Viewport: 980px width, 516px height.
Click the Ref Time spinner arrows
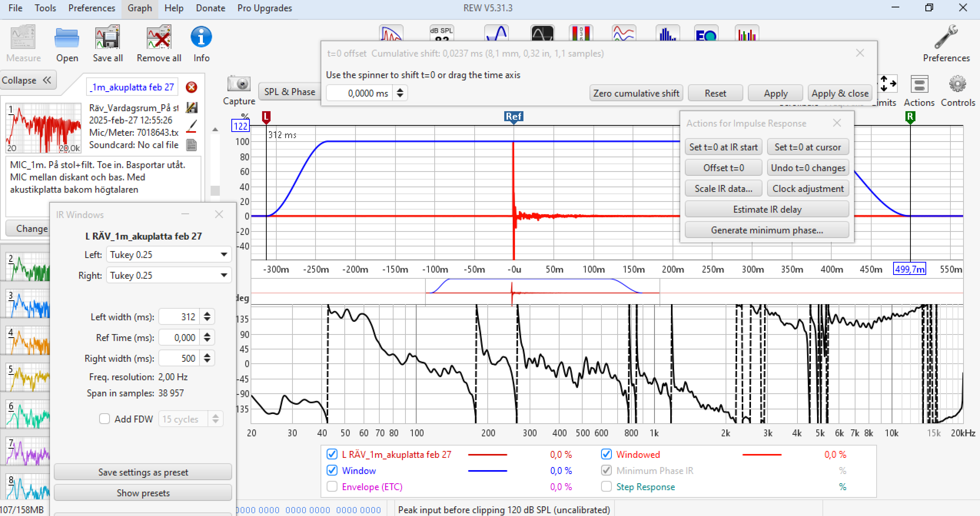tap(207, 337)
